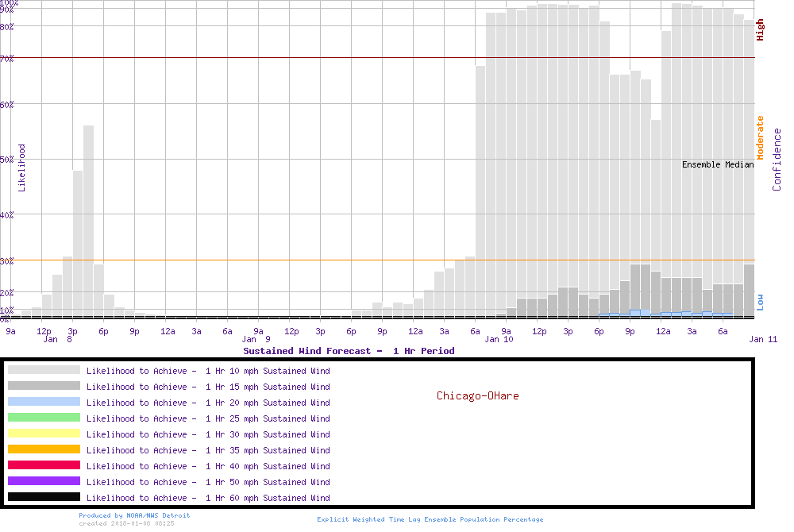Pick the red 40 mph legend swatch
Screen dimensions: 794x532
(44, 465)
